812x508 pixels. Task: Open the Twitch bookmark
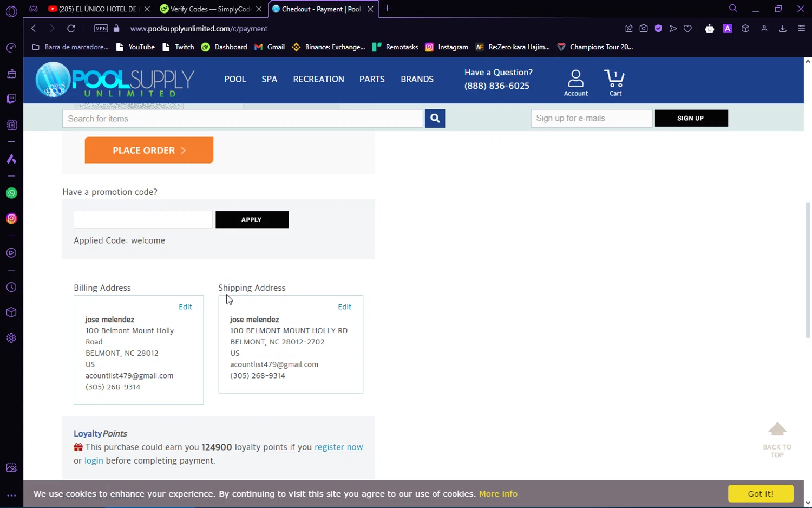[178, 47]
